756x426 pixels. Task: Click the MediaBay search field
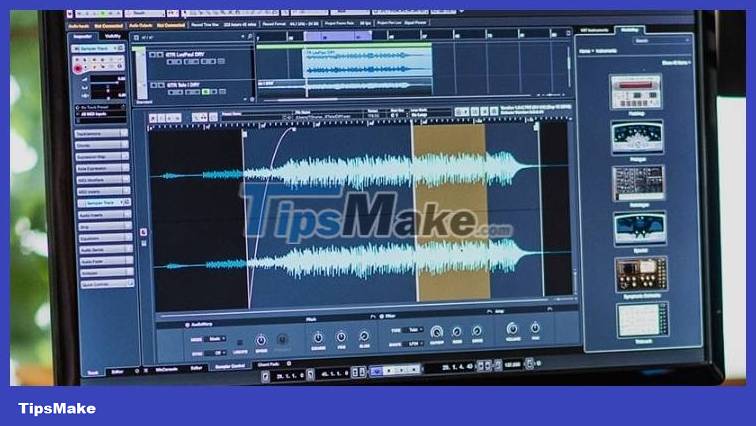663,41
